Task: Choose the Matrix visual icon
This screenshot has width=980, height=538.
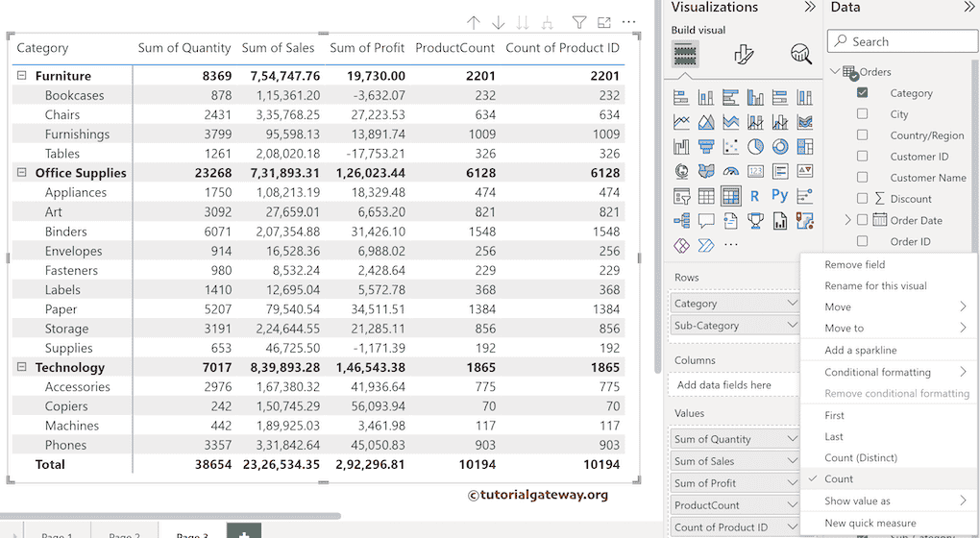Action: [x=730, y=196]
